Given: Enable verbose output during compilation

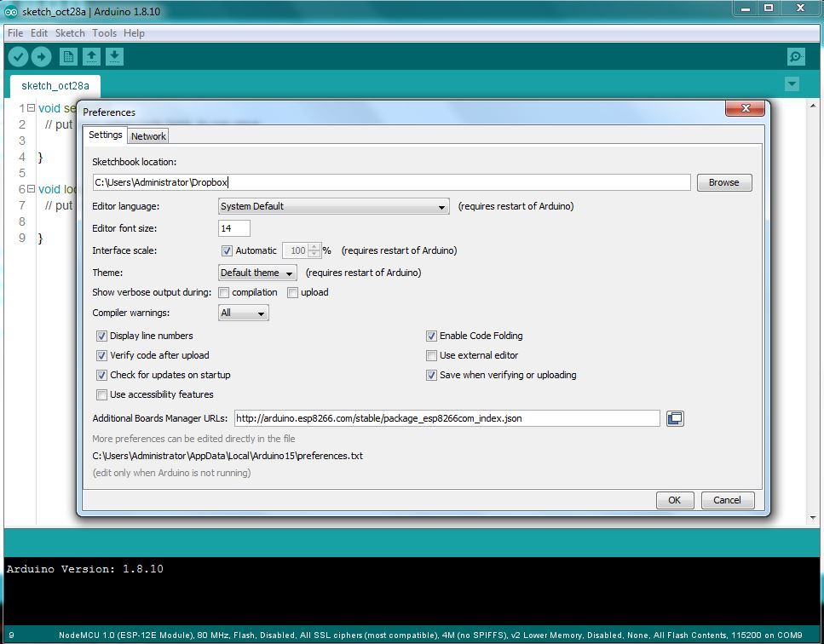Looking at the screenshot, I should point(223,292).
